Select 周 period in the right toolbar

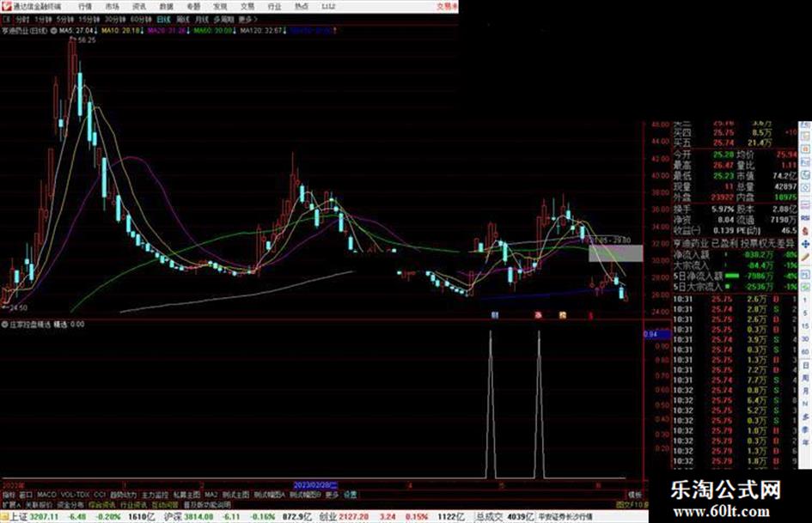[x=805, y=379]
